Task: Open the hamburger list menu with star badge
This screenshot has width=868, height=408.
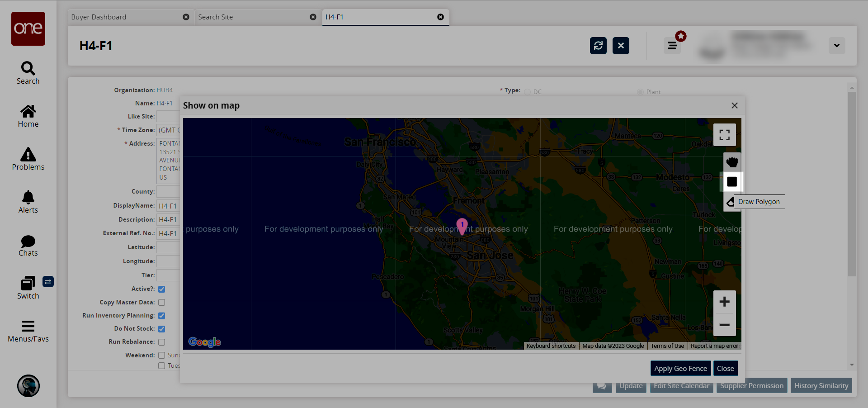Action: click(x=672, y=46)
